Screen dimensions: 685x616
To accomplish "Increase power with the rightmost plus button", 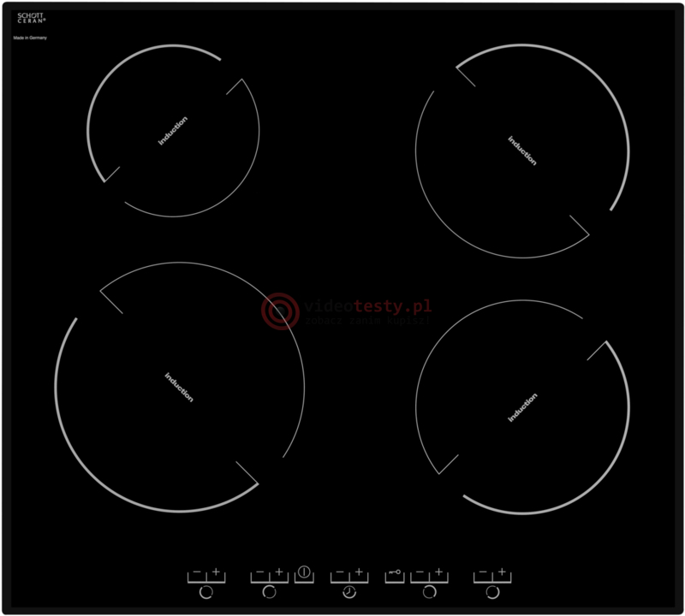I will (x=503, y=572).
